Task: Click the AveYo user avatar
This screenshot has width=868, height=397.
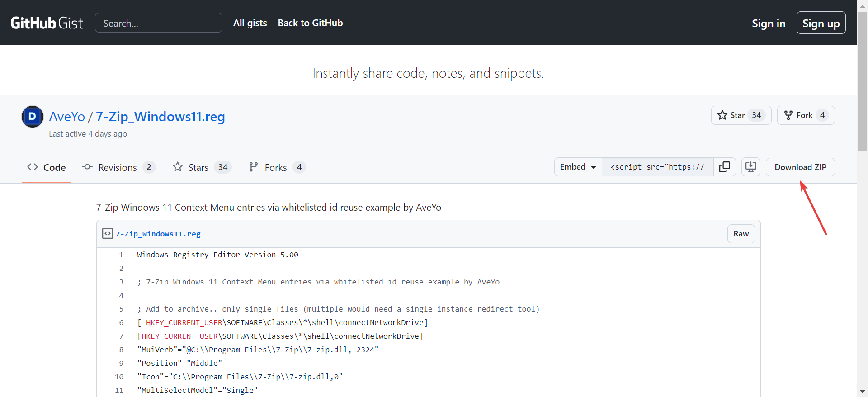Action: (33, 117)
